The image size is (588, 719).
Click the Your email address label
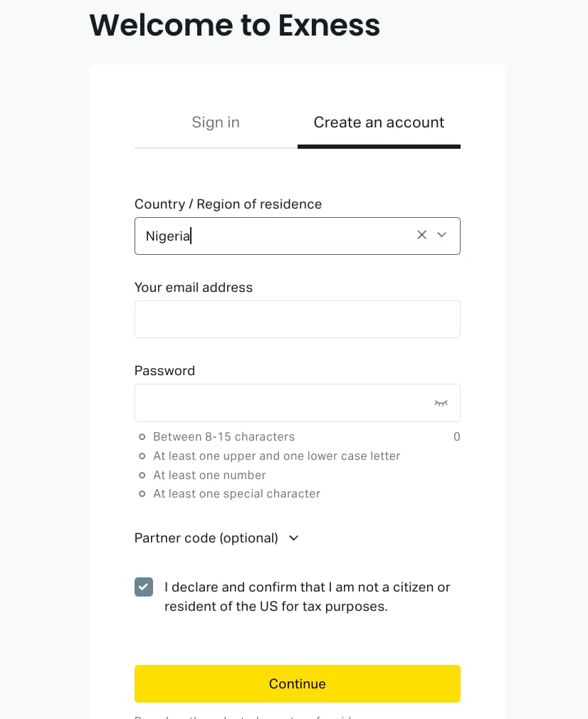(194, 288)
